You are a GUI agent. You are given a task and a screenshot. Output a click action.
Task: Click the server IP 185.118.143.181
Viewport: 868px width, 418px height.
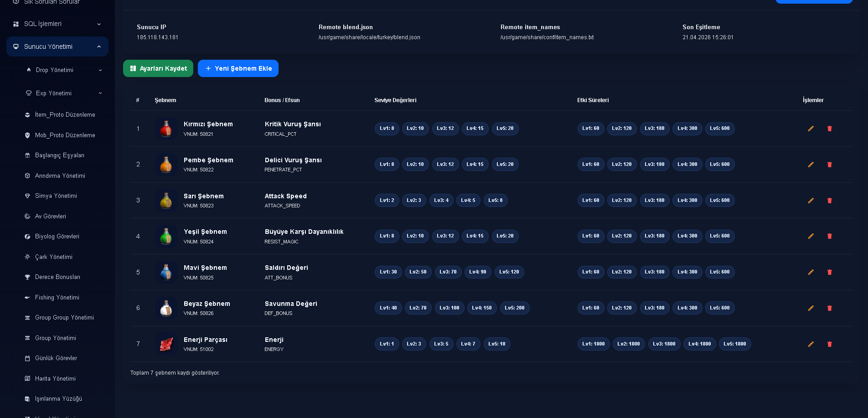(x=157, y=37)
